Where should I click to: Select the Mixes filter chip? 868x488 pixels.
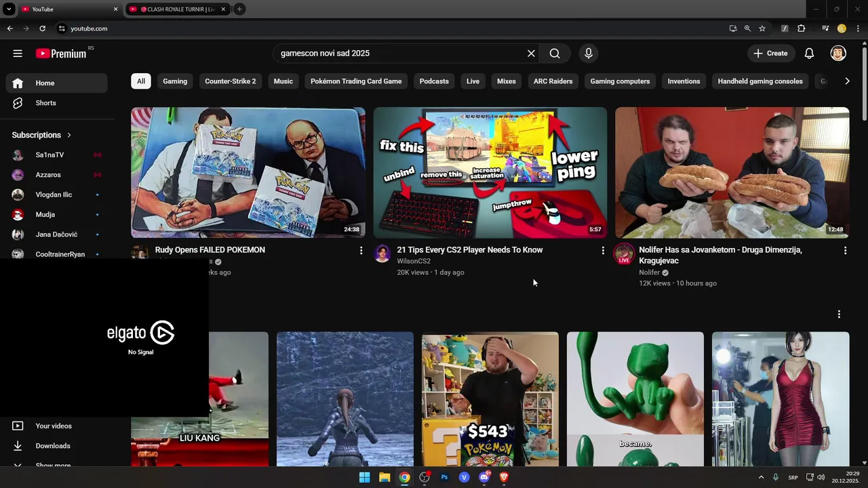pyautogui.click(x=507, y=81)
